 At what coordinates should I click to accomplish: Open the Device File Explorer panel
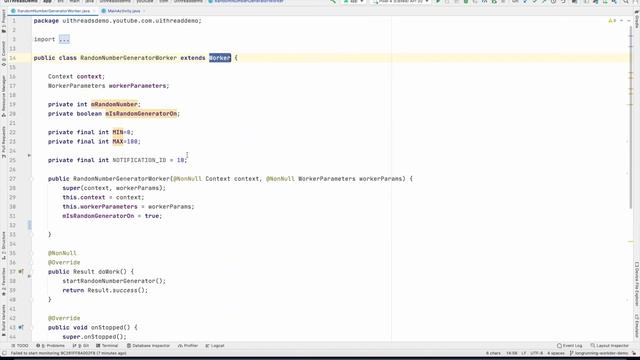[636, 283]
